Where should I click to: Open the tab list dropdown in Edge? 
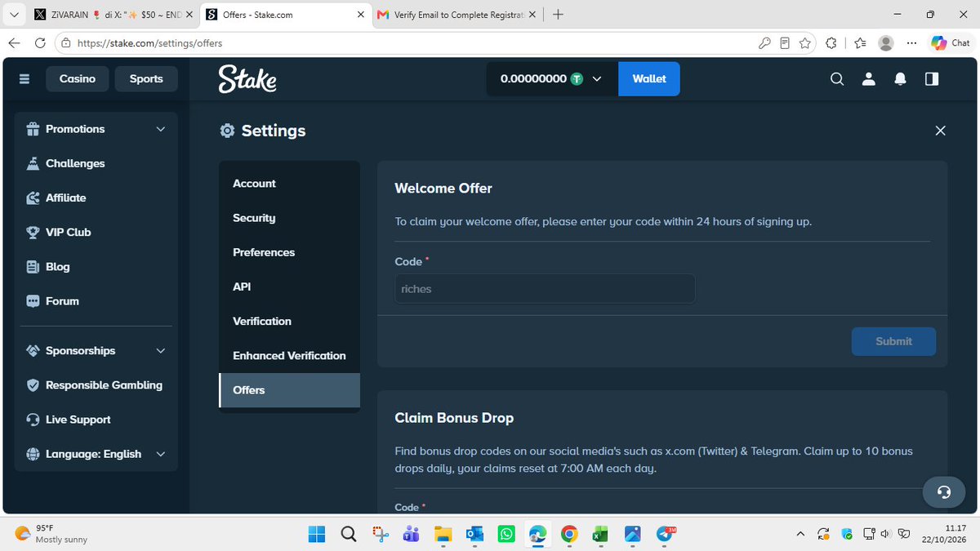point(15,15)
